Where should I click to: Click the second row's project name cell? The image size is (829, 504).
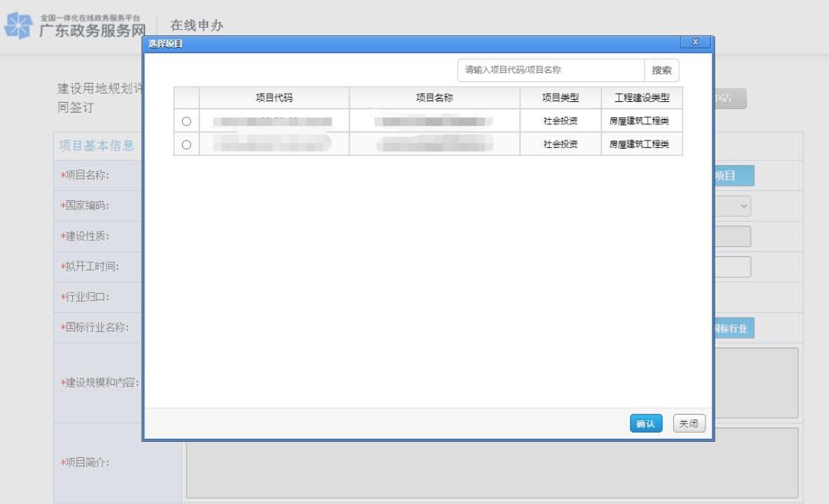click(434, 144)
